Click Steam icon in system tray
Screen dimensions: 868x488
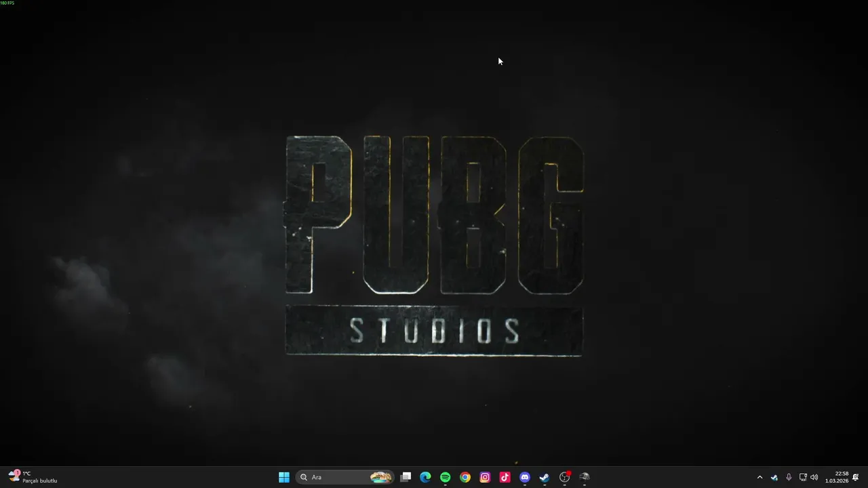click(774, 477)
